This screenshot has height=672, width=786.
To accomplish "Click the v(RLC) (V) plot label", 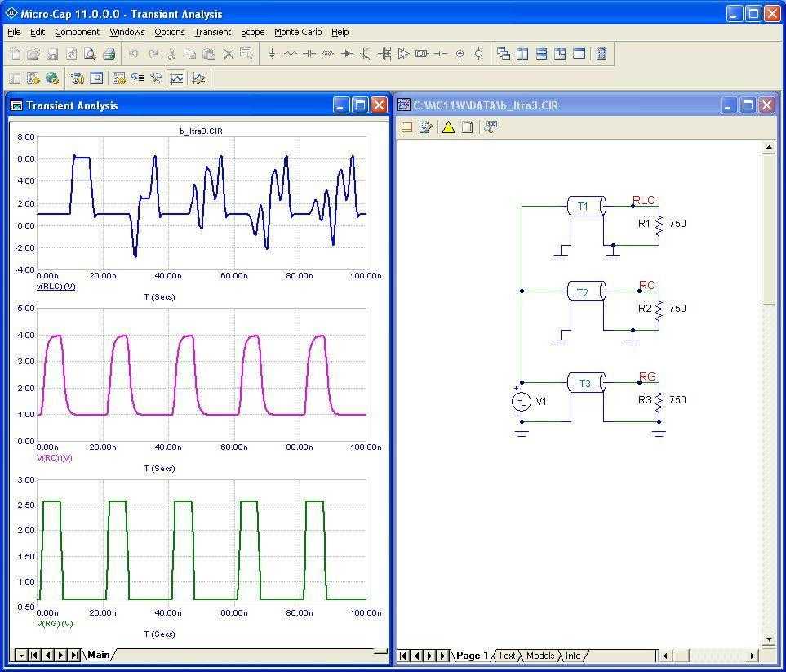I will click(56, 287).
